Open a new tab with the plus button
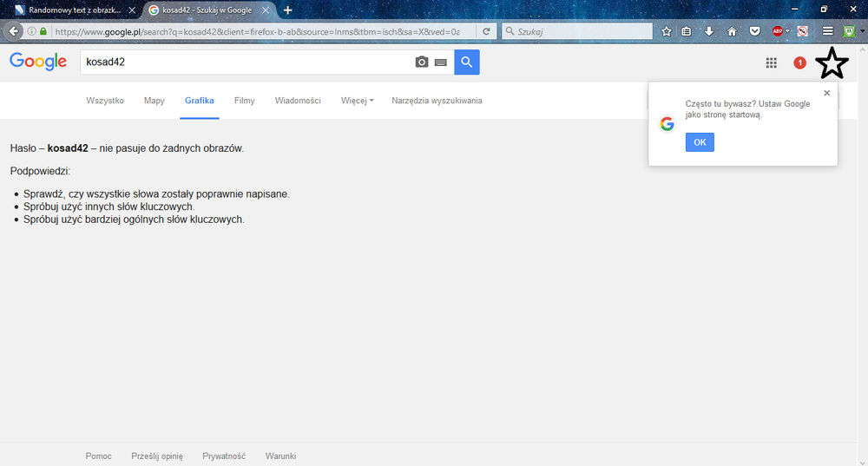 (x=287, y=10)
